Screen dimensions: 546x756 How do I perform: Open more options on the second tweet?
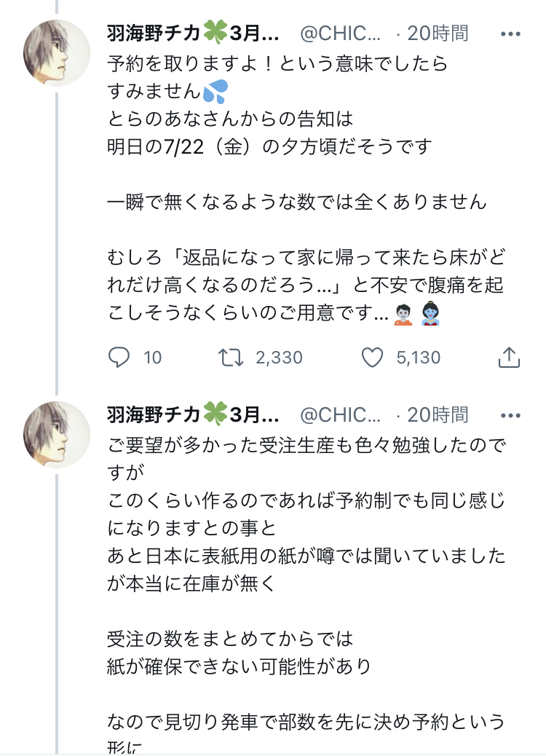511,415
